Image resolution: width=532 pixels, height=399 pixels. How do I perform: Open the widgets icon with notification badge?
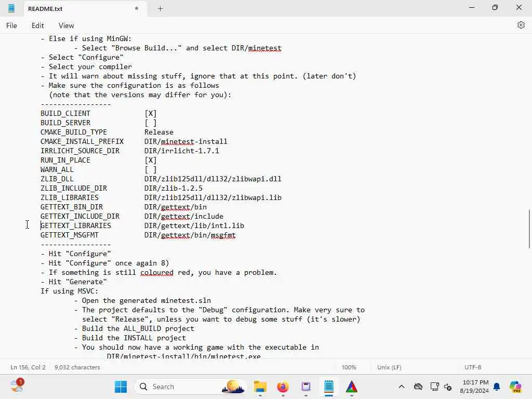[17, 386]
